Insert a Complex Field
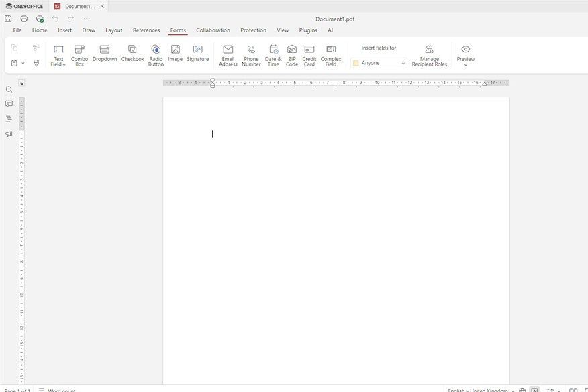This screenshot has width=588, height=392. [x=331, y=56]
